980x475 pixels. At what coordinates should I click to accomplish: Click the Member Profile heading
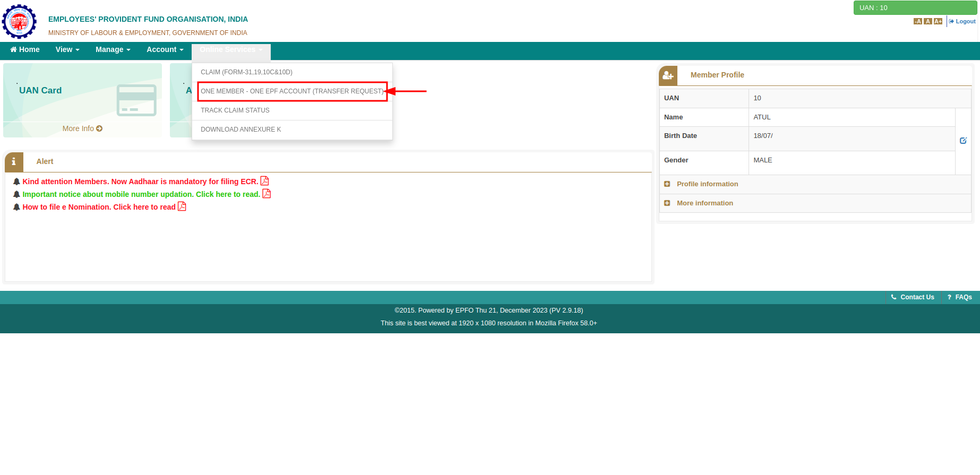tap(717, 75)
